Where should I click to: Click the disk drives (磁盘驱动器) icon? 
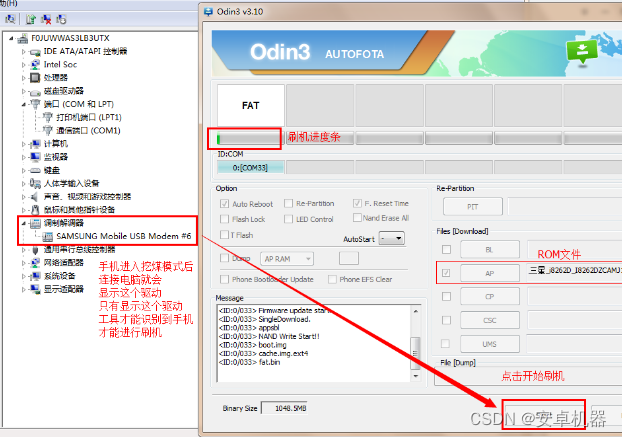35,91
